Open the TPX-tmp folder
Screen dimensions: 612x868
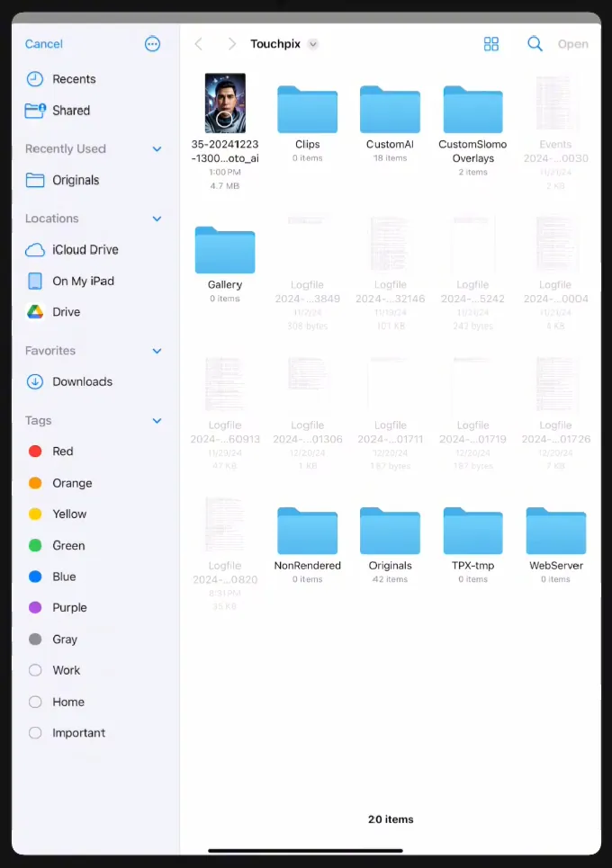pos(473,531)
